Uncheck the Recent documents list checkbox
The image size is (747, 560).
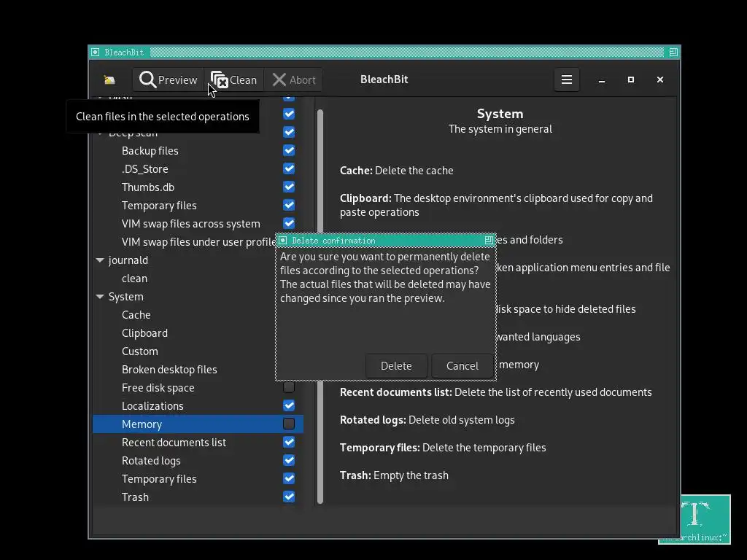(289, 442)
